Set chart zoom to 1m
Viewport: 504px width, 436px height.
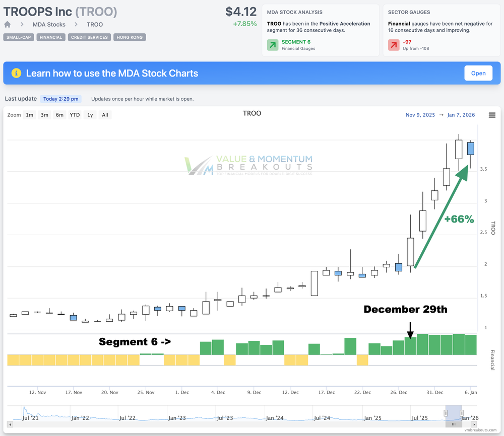coord(30,115)
